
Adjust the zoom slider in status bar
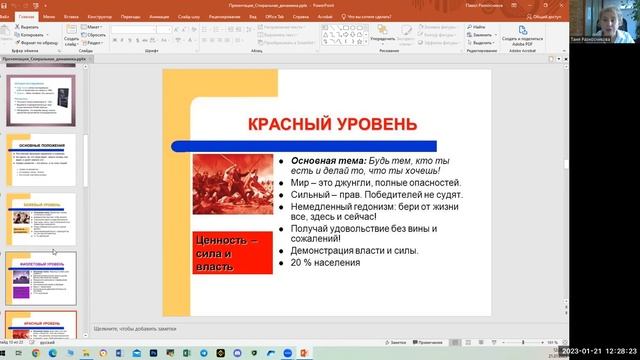click(523, 342)
